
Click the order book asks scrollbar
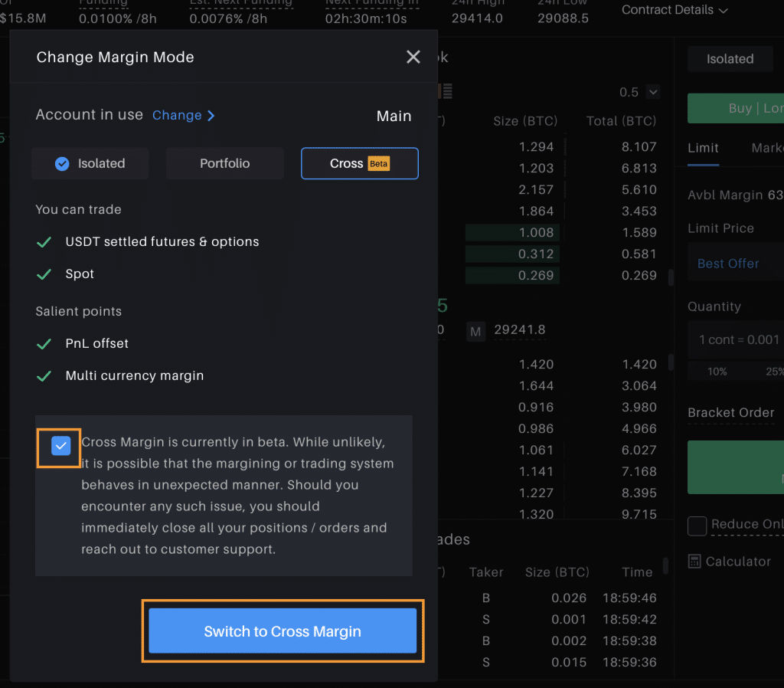coord(671,277)
